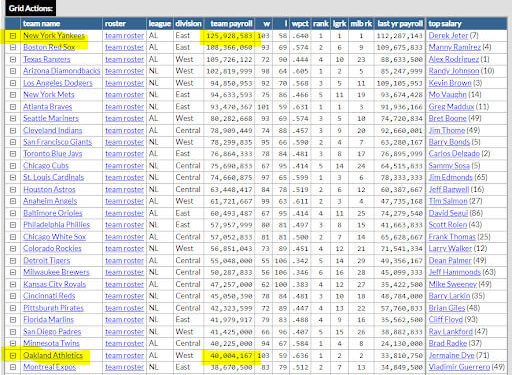Open the Boston Red Sox team link
This screenshot has height=375, width=512.
(49, 47)
